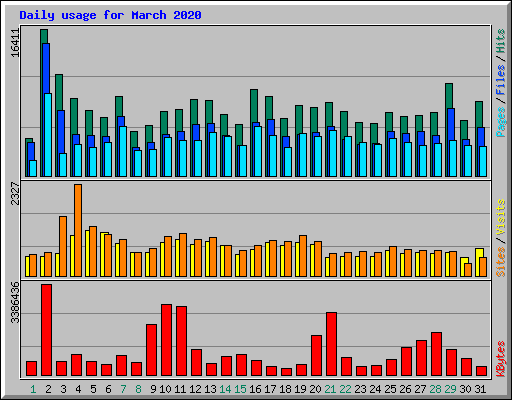This screenshot has height=400, width=512.
Task: Click the green hits bar for day 3
Action: pos(59,92)
